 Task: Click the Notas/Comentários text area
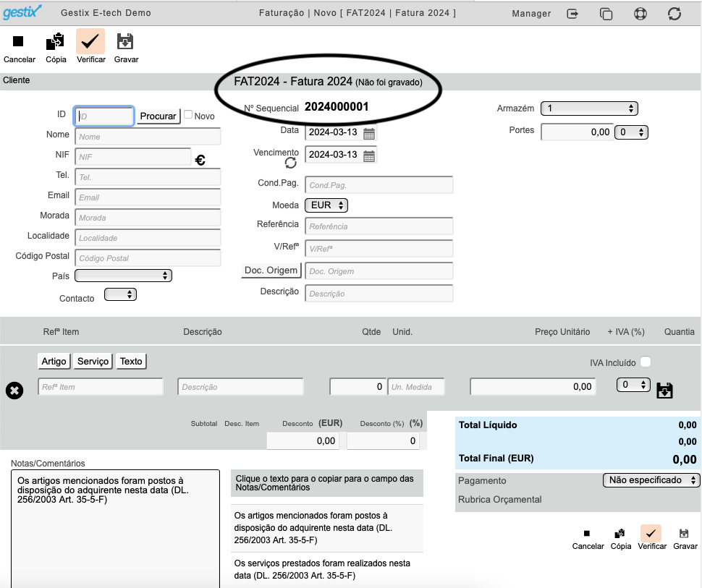coord(116,529)
